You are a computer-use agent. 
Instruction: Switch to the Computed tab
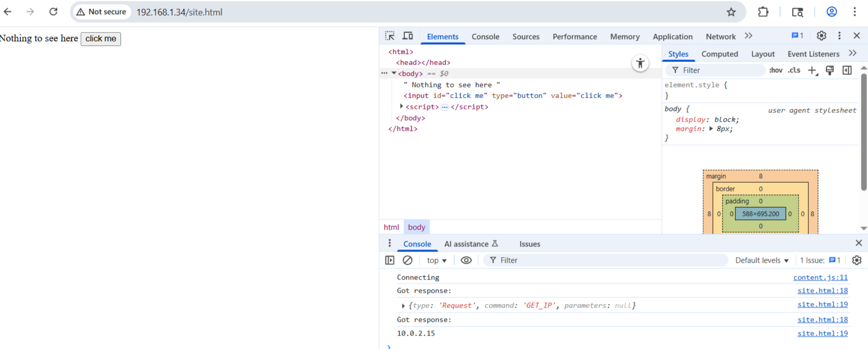click(x=720, y=54)
